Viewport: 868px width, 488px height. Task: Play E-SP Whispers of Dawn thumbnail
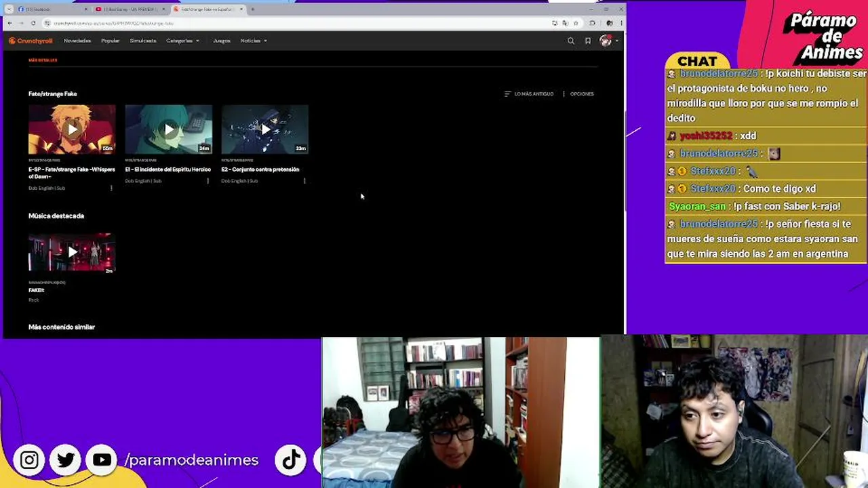tap(72, 129)
